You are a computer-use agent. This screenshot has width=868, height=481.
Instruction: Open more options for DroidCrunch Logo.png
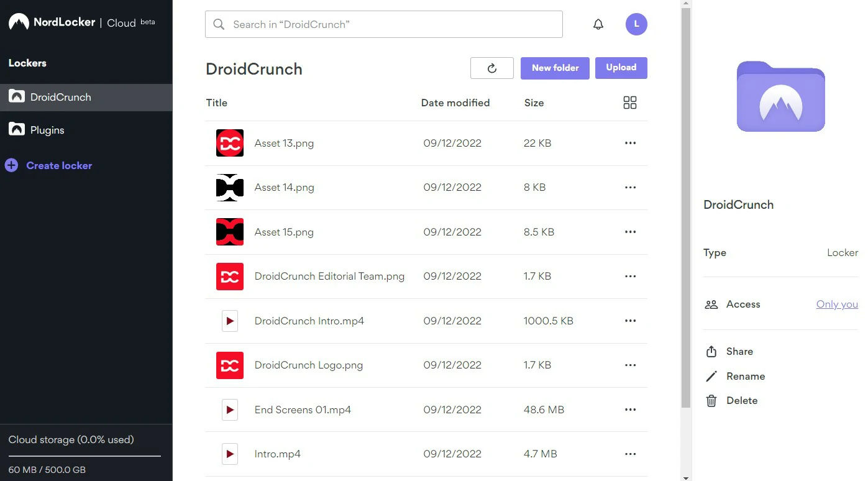coord(630,365)
